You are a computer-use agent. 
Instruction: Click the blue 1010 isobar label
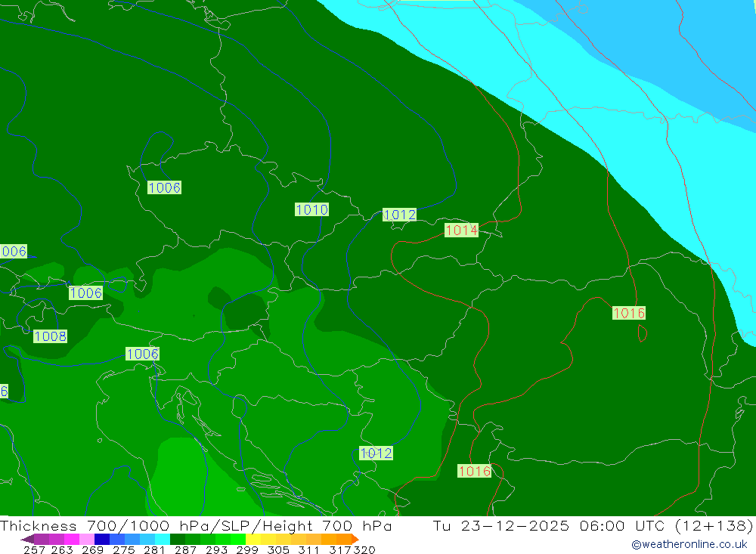click(x=312, y=210)
